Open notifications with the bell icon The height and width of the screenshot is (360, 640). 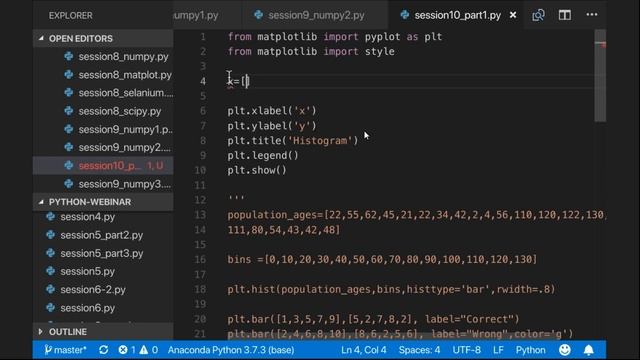click(589, 350)
